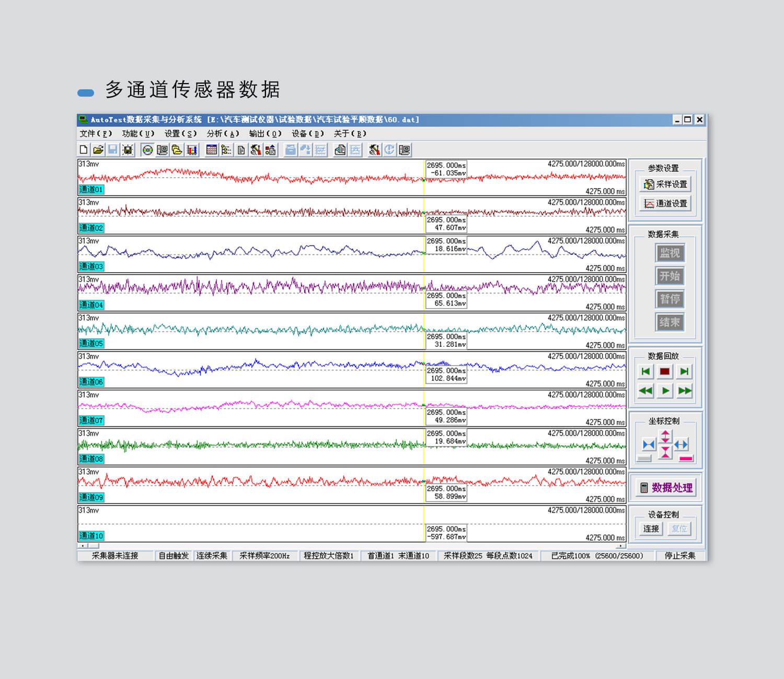
Task: Open 数据处理 data processing
Action: 666,488
